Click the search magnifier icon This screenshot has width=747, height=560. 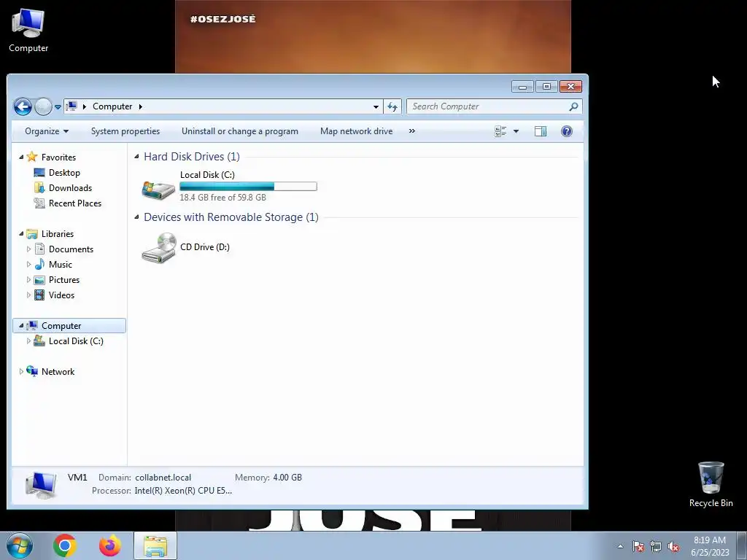[573, 106]
